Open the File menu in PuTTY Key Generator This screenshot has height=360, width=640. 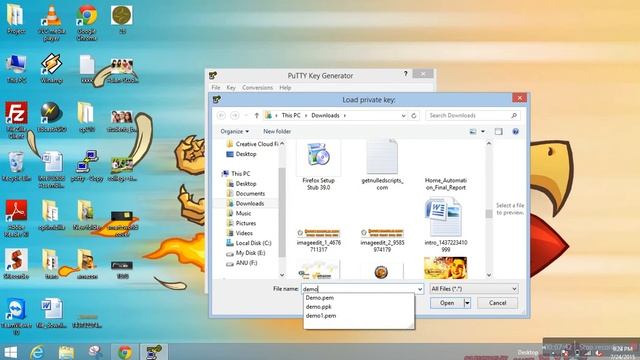point(216,88)
